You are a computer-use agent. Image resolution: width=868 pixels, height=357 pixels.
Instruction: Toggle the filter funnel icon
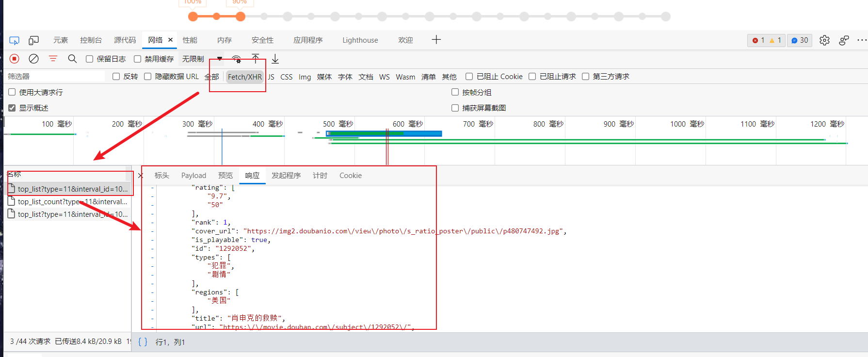[53, 59]
